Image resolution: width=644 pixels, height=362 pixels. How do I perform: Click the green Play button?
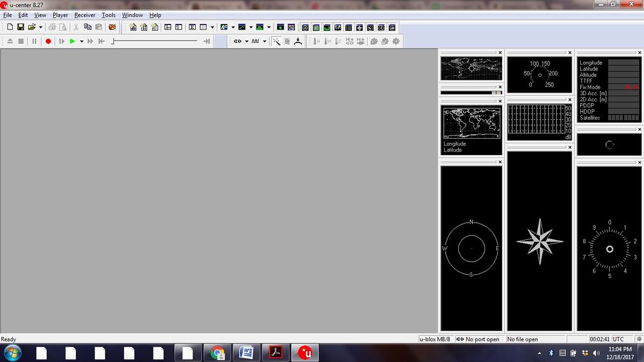point(72,41)
